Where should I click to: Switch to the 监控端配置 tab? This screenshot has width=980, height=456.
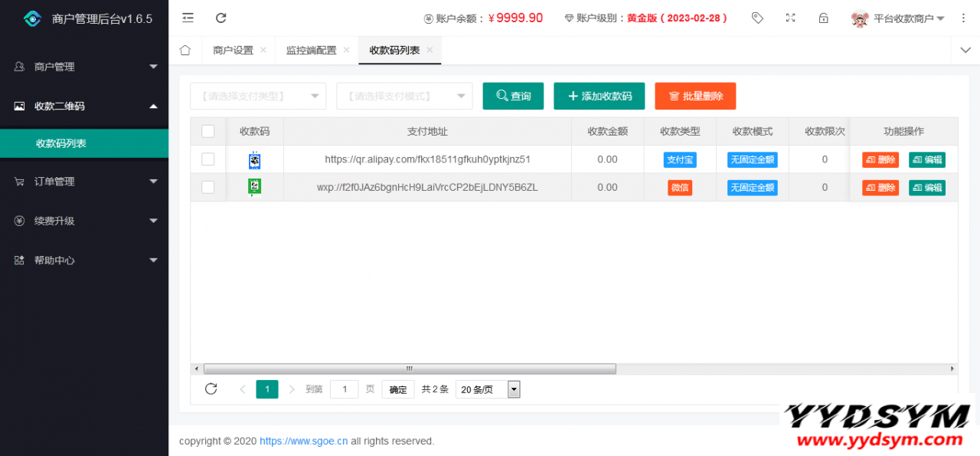[x=311, y=51]
